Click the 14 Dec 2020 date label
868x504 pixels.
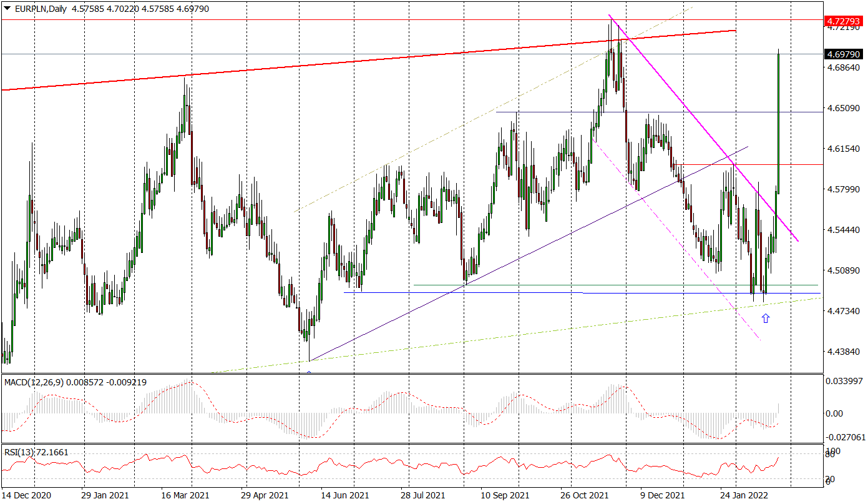27,495
